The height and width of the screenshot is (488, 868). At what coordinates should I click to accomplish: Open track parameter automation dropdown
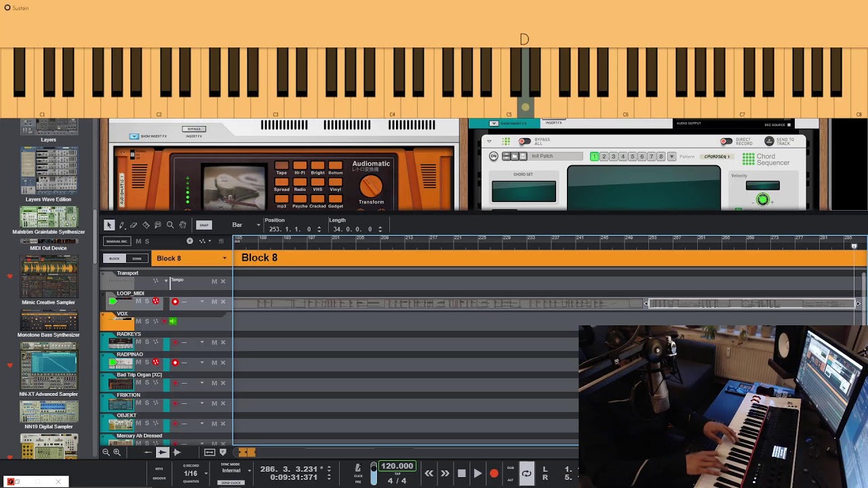pyautogui.click(x=205, y=241)
